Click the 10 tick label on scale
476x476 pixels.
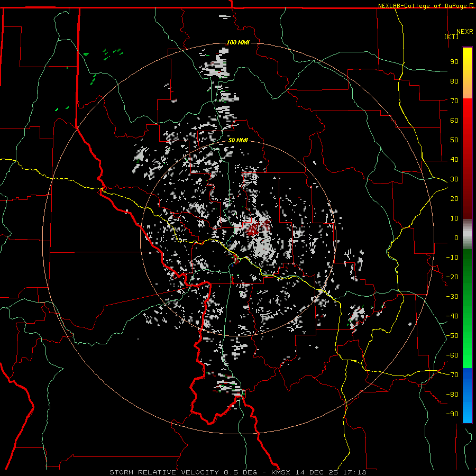pyautogui.click(x=454, y=218)
